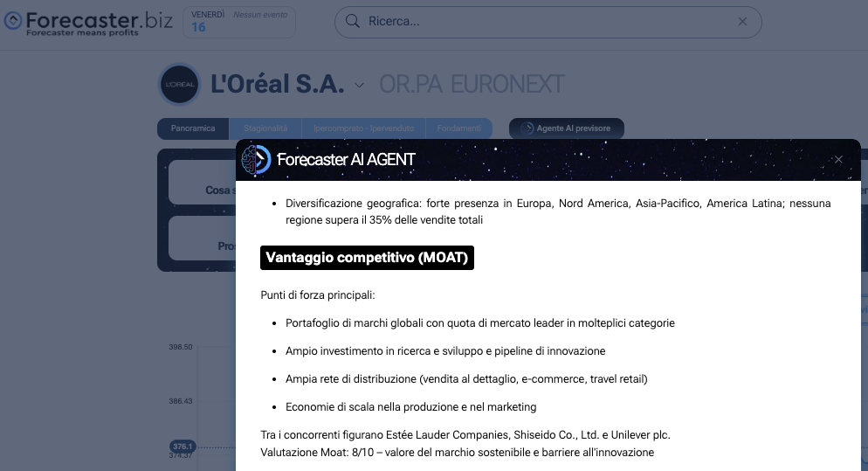This screenshot has width=868, height=471.
Task: Click the L'Oréal S.A. company name
Action: tap(278, 85)
